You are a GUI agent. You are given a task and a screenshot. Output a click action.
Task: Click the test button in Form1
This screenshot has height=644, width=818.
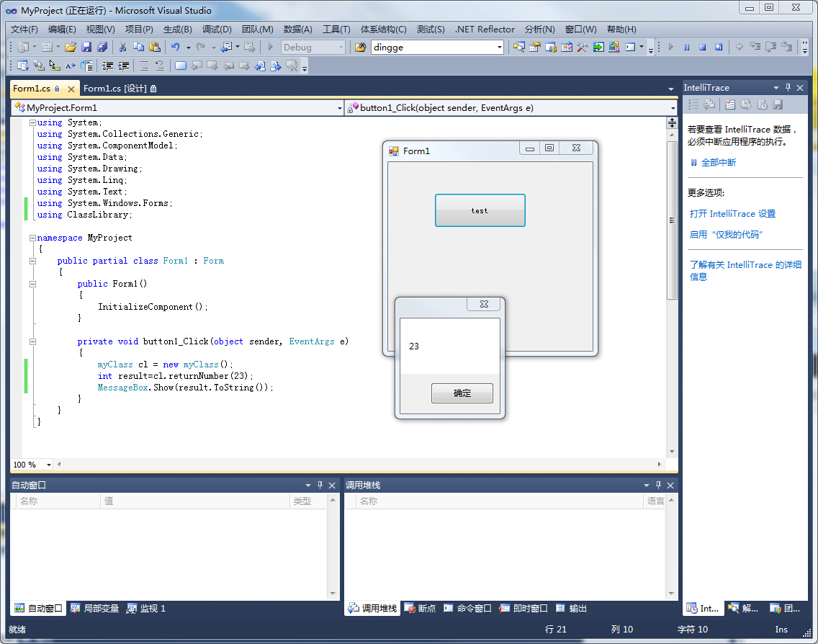pyautogui.click(x=480, y=210)
